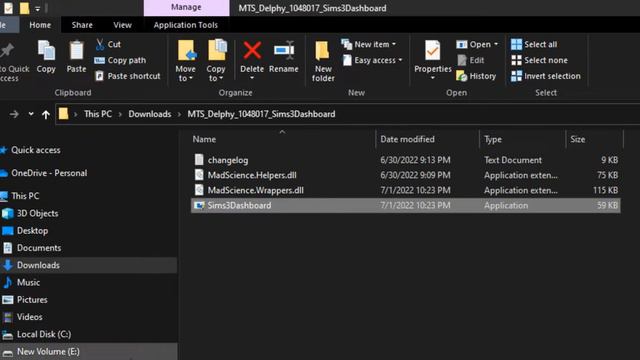Expand the Delete dropdown arrow

click(x=252, y=78)
